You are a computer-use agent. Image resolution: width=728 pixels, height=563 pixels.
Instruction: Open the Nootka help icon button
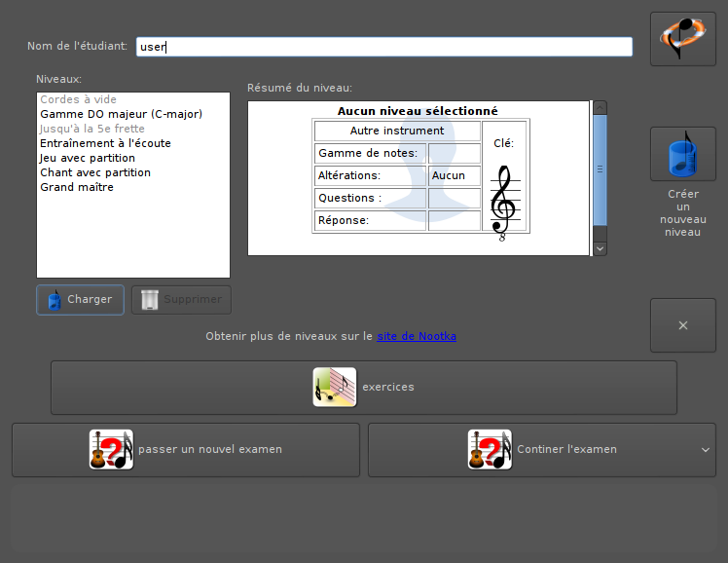(x=683, y=39)
